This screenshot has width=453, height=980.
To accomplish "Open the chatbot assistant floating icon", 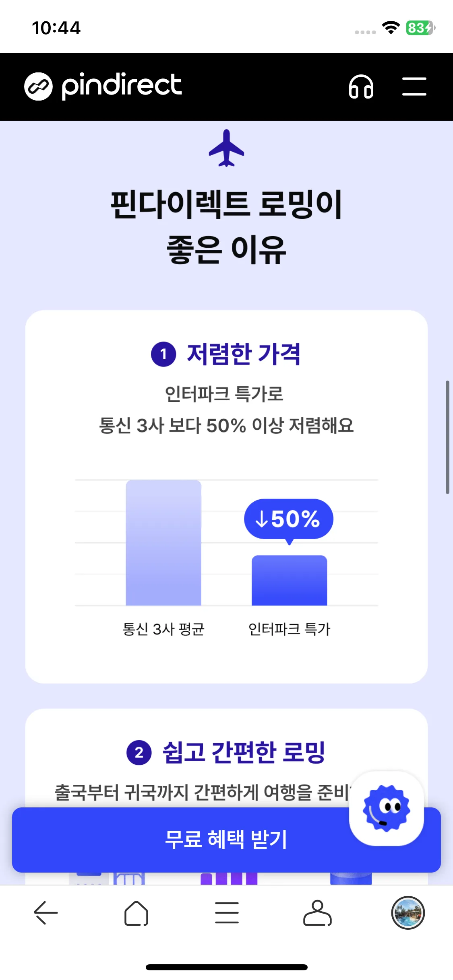I will (x=387, y=808).
